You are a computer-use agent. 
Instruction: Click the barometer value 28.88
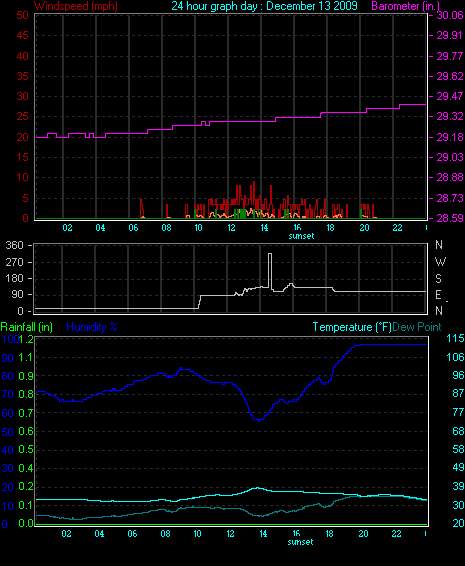point(450,177)
